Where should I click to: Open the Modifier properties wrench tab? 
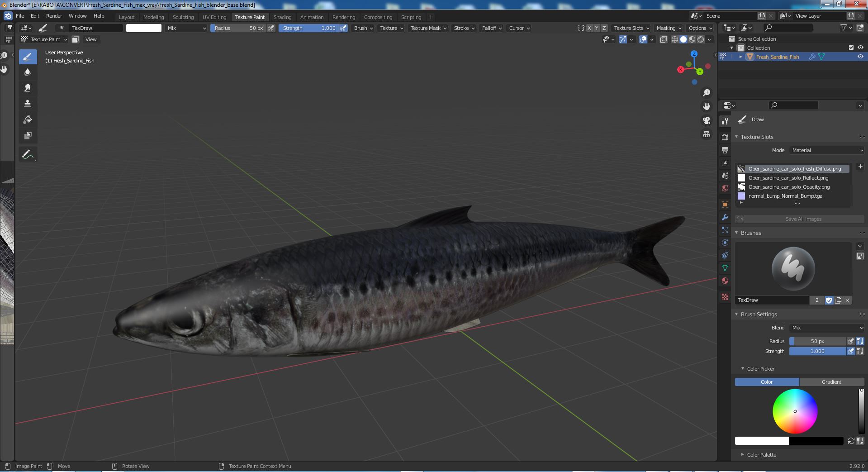tap(725, 217)
